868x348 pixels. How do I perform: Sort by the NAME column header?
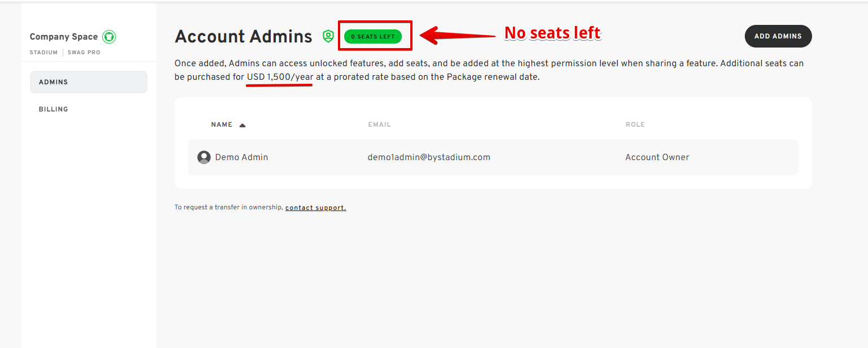point(222,124)
